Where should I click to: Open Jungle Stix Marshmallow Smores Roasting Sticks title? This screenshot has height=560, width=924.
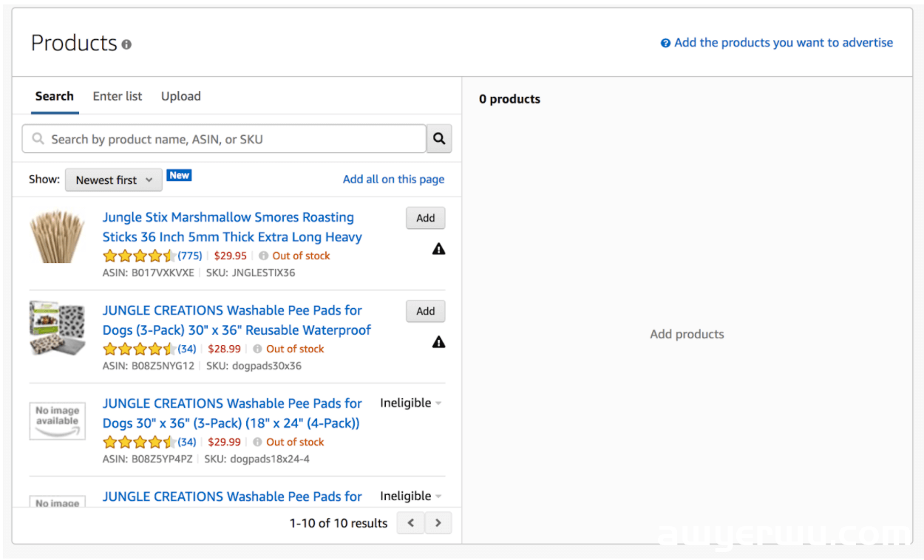coord(232,227)
